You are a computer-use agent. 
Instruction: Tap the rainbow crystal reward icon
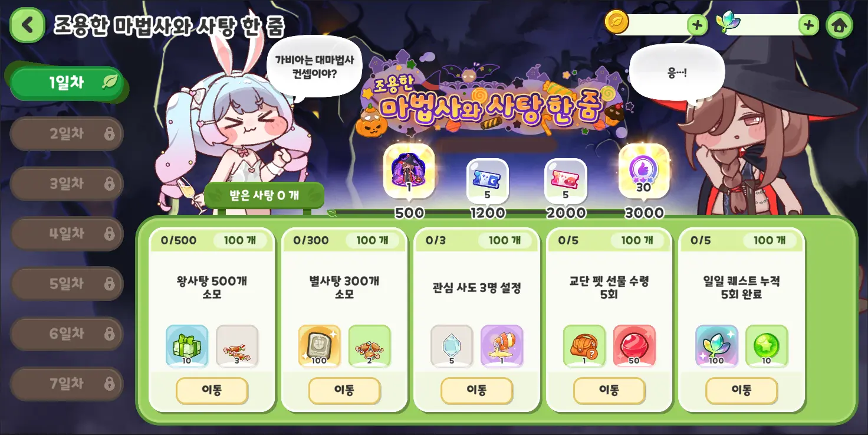[x=716, y=346]
